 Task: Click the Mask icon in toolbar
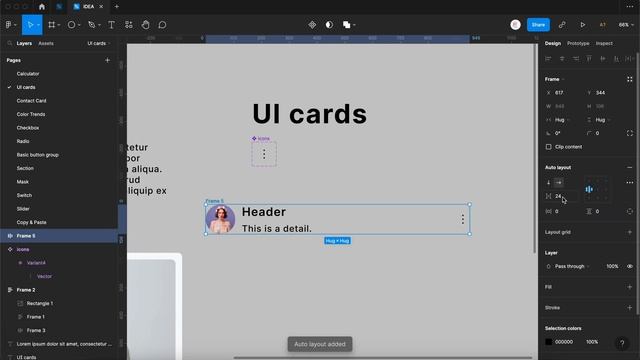(329, 25)
